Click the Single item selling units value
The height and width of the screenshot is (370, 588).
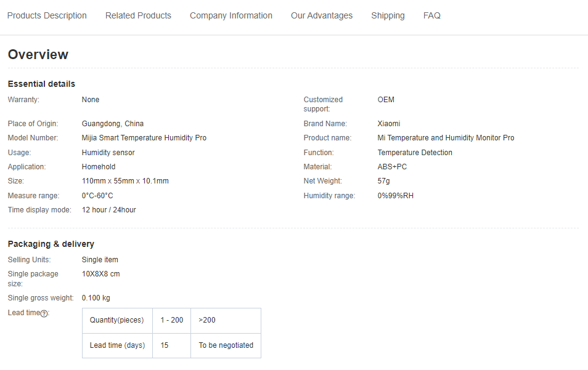(100, 260)
